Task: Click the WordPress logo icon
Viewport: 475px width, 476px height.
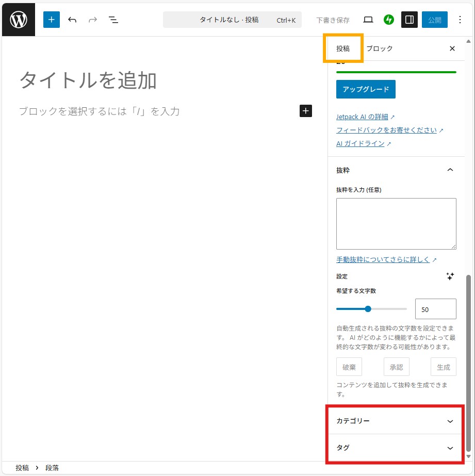Action: coord(19,20)
